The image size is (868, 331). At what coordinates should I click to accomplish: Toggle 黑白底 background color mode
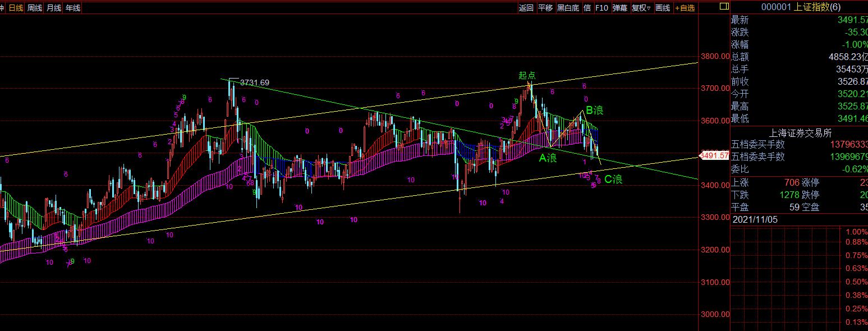coord(568,8)
